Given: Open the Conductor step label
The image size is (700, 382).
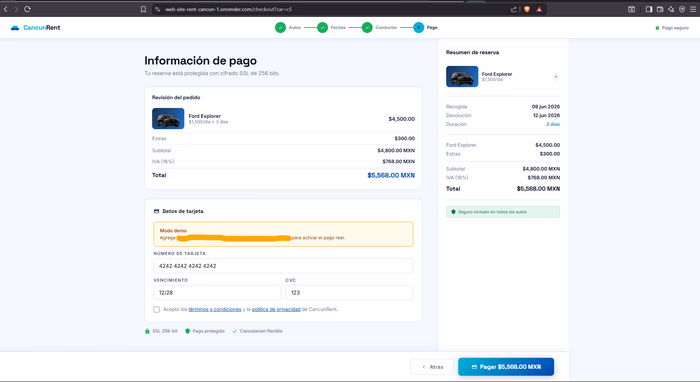Looking at the screenshot, I should 386,28.
